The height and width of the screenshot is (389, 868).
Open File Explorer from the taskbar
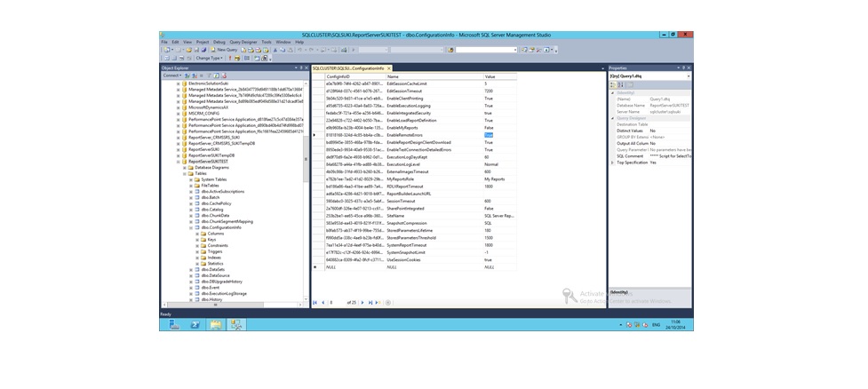click(216, 325)
